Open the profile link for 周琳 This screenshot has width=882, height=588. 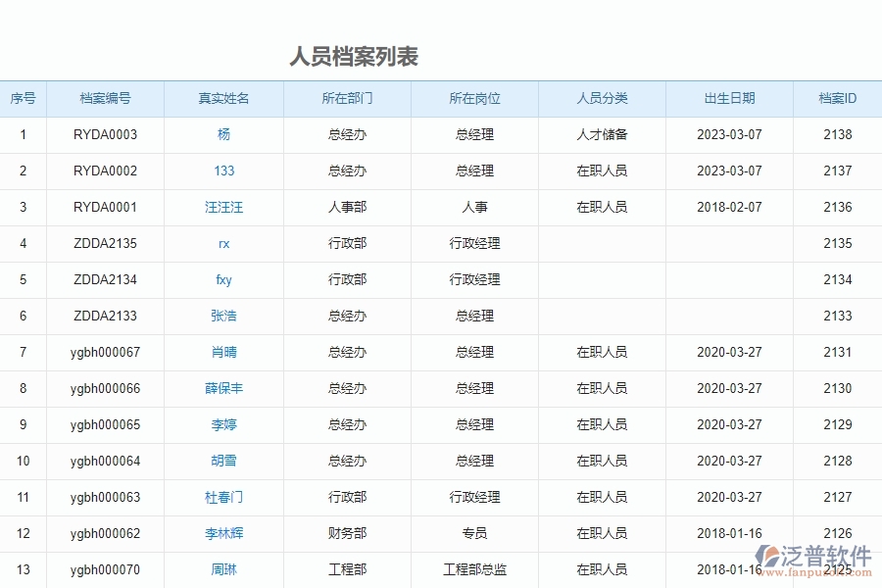(x=223, y=569)
